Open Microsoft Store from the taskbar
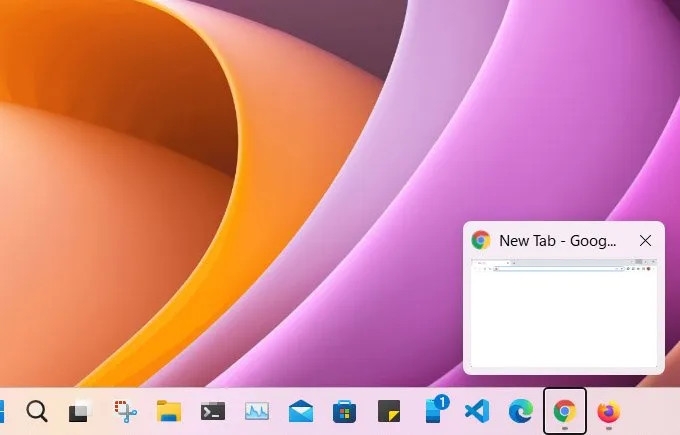Image resolution: width=680 pixels, height=435 pixels. click(x=345, y=411)
